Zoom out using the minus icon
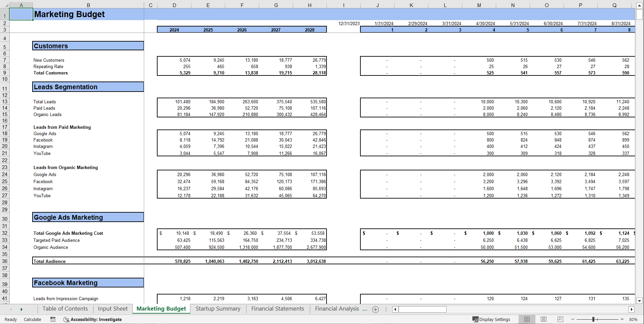 click(x=572, y=319)
